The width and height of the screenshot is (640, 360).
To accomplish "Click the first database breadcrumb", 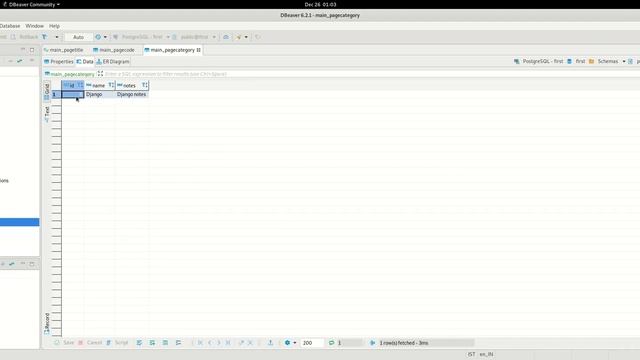I will coord(576,61).
